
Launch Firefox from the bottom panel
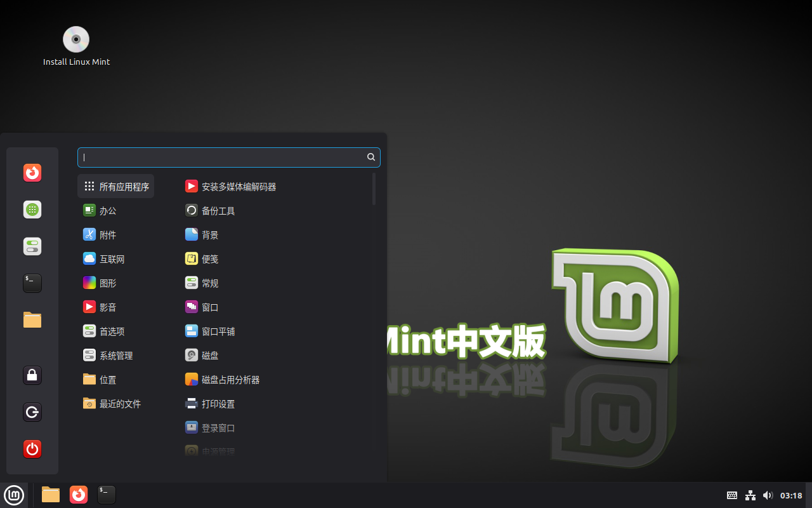[79, 495]
